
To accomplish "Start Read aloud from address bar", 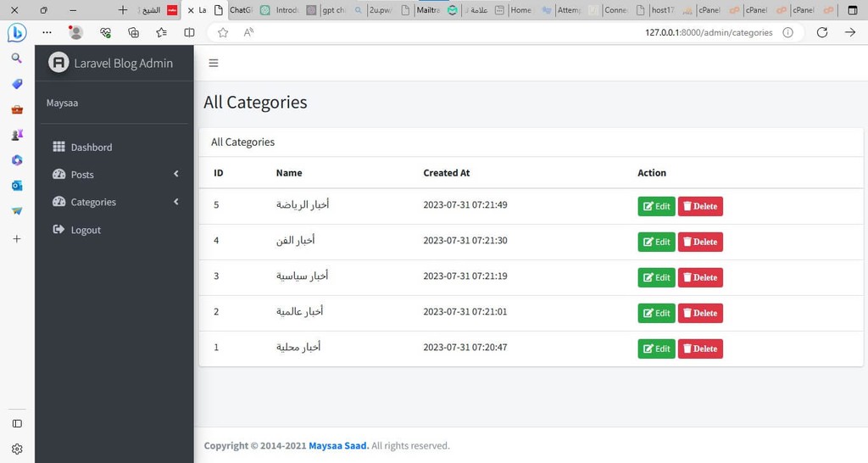I will click(248, 33).
